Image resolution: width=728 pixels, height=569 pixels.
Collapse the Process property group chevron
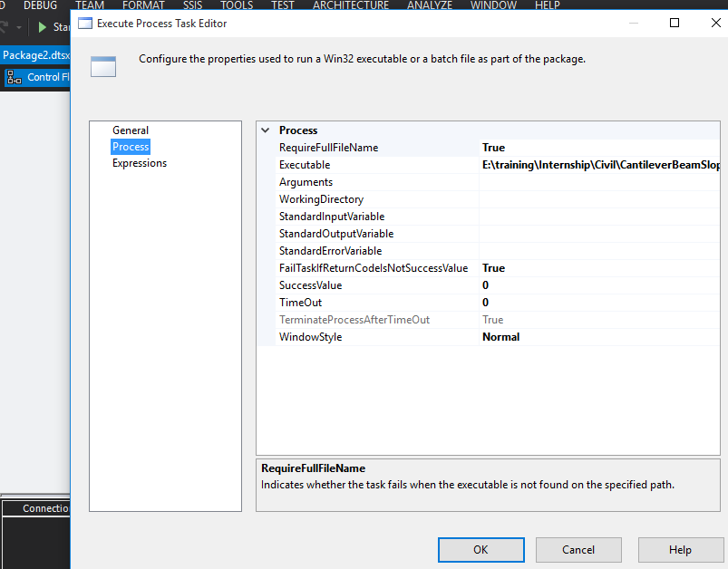264,130
